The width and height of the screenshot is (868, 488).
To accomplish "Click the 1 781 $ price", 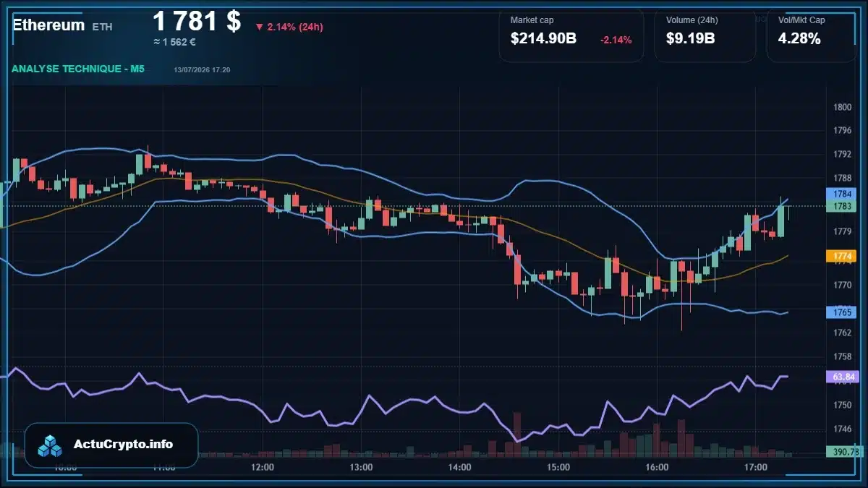I will click(x=197, y=20).
